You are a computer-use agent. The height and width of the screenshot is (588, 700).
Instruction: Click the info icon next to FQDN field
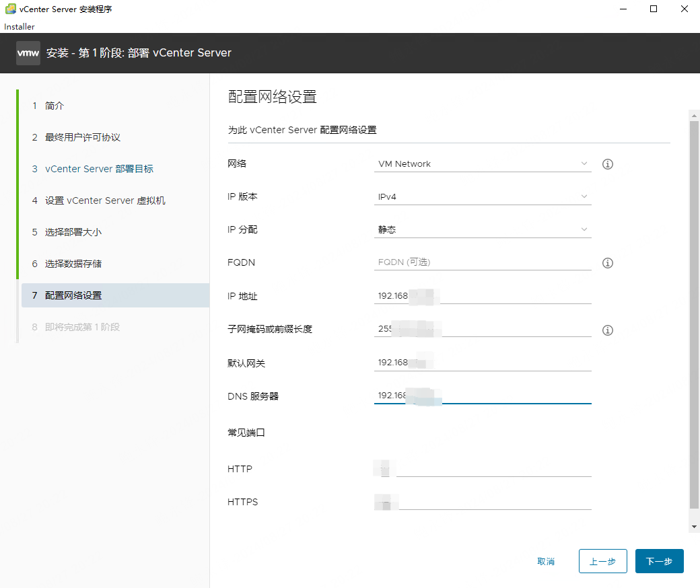tap(608, 263)
